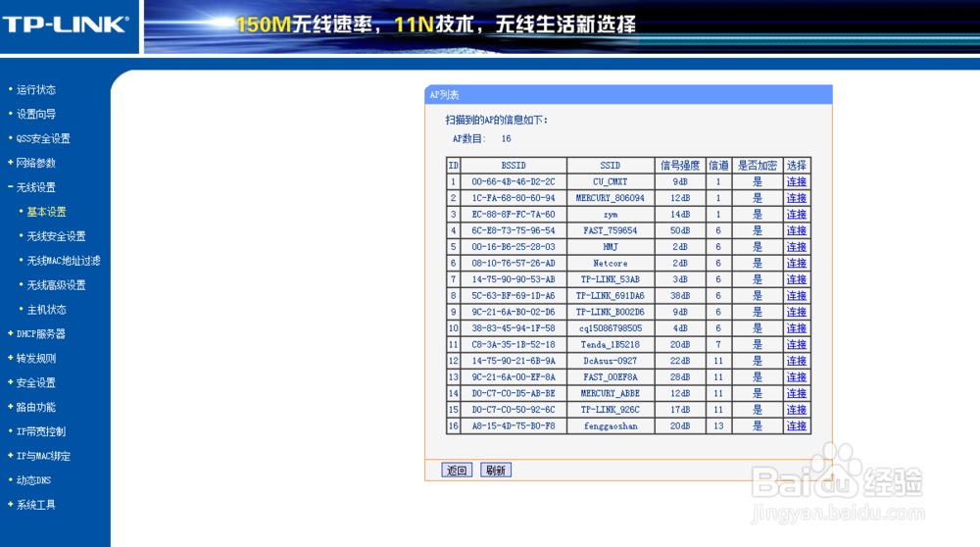Expand 系统工具 menu
Image resolution: width=980 pixels, height=547 pixels.
pos(35,504)
